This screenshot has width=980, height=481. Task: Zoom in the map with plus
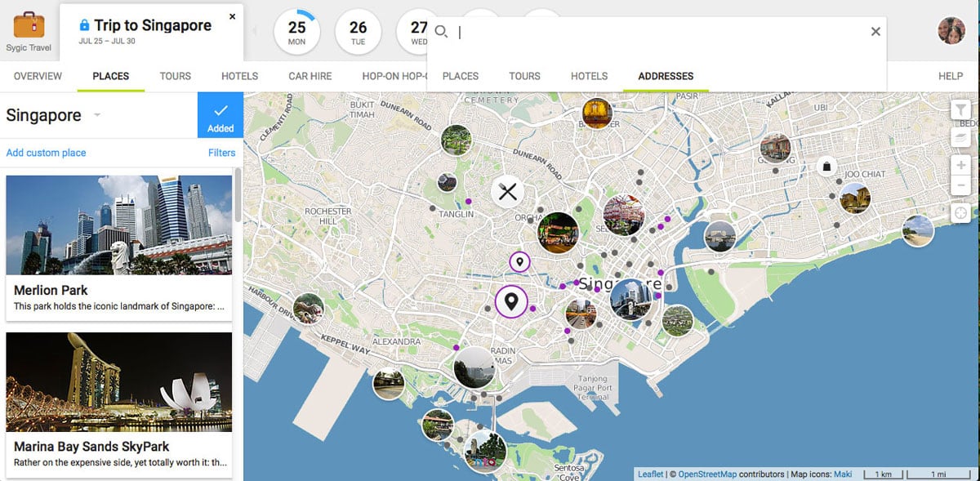[x=961, y=164]
